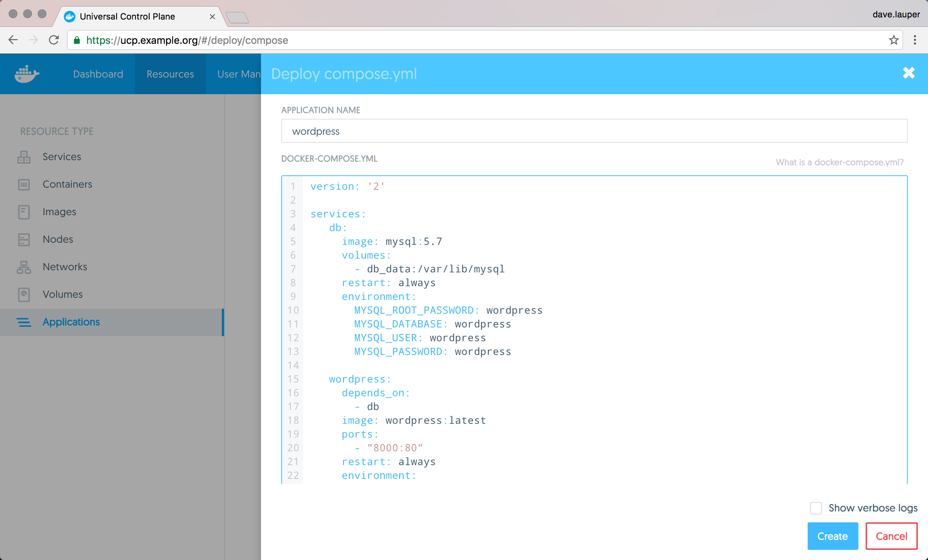Open the Dashboard nav tab
The height and width of the screenshot is (560, 928).
coord(98,74)
